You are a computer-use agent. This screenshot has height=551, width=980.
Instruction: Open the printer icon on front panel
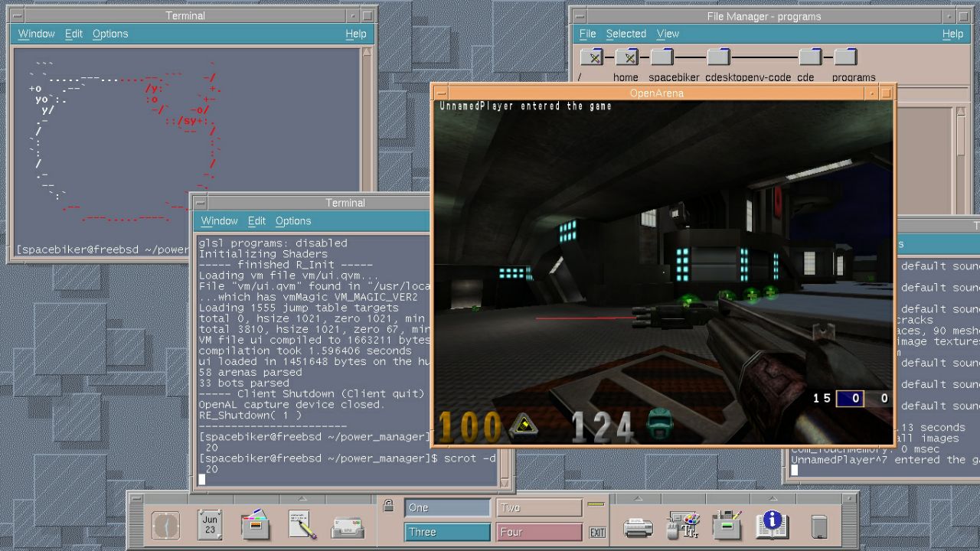coord(638,527)
